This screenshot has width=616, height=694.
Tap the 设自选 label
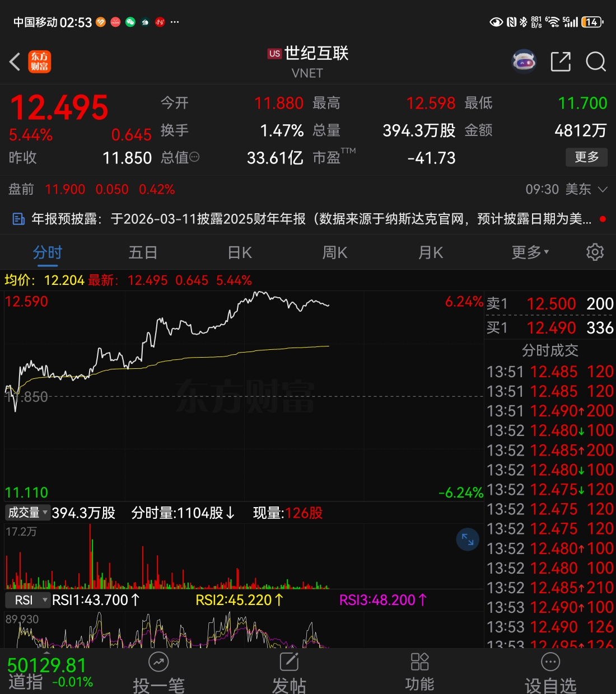pyautogui.click(x=550, y=686)
